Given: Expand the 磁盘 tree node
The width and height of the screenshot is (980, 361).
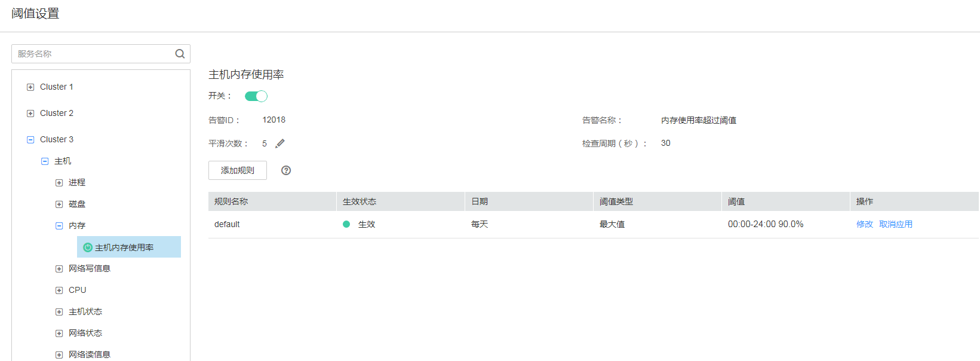Looking at the screenshot, I should click(x=59, y=204).
